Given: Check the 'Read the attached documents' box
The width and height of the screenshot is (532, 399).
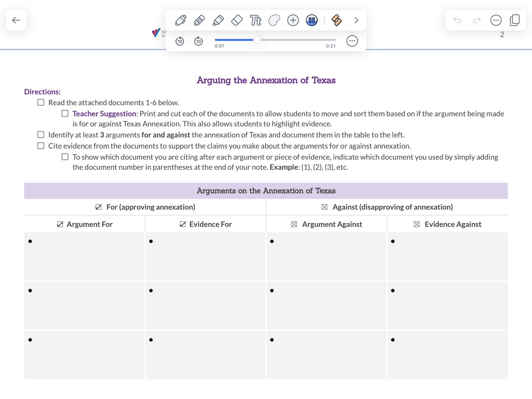Looking at the screenshot, I should click(x=41, y=102).
